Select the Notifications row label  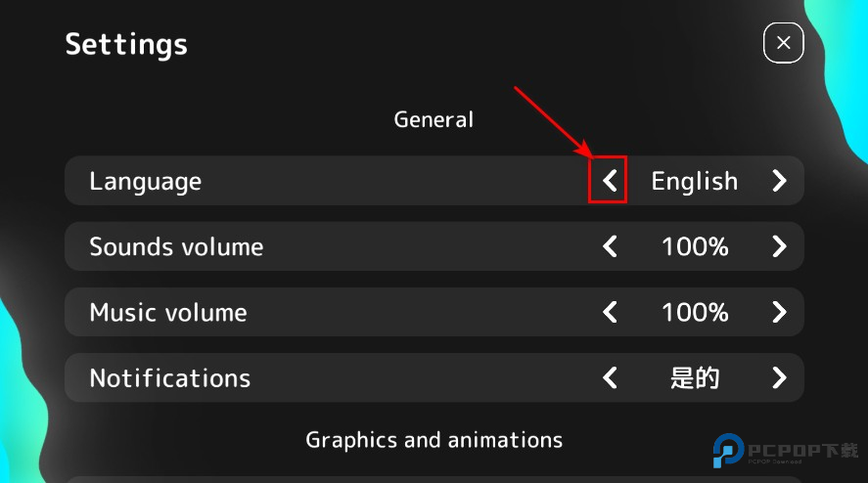tap(170, 378)
